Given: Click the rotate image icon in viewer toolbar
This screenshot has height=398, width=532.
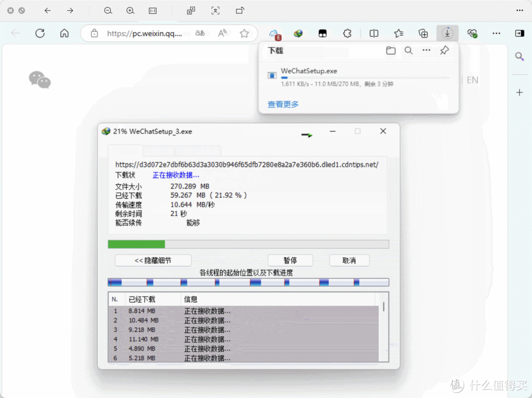Looking at the screenshot, I should click(240, 10).
